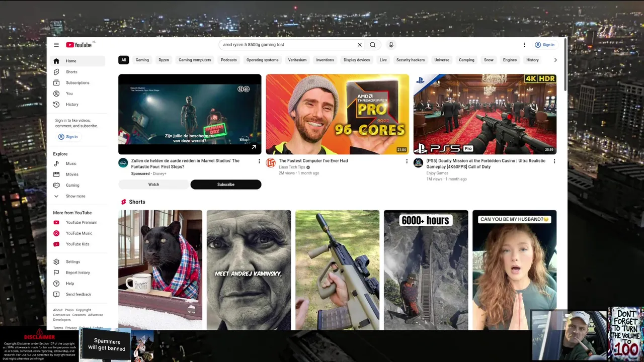Select the All filter chip
This screenshot has width=644, height=362.
coord(123,60)
